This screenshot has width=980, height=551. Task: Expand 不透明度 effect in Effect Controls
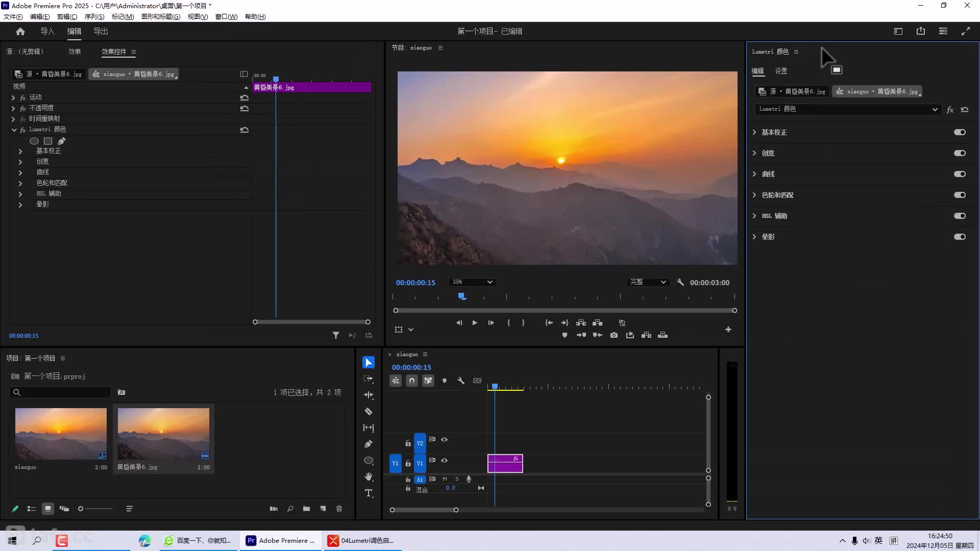click(x=13, y=108)
